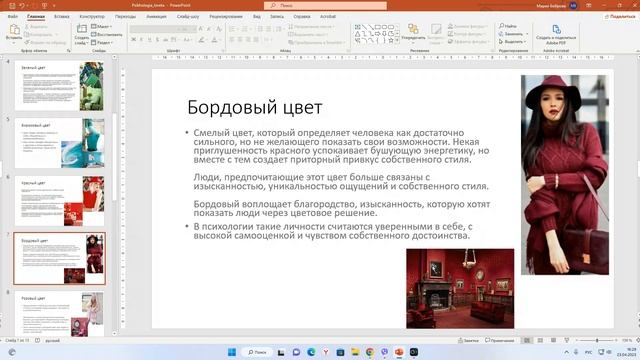Open the Acrobat ribbon tab
This screenshot has width=640, height=360.
tap(327, 16)
